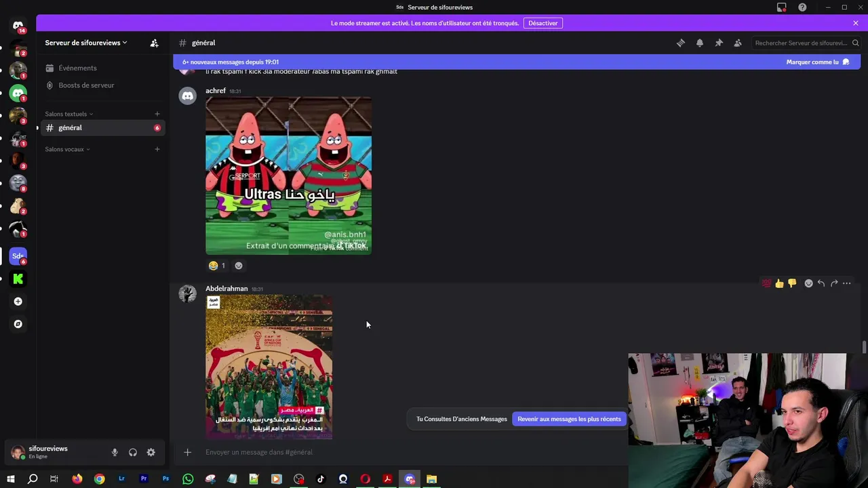This screenshot has width=868, height=488.
Task: Add a server with plus icon
Action: tap(18, 302)
